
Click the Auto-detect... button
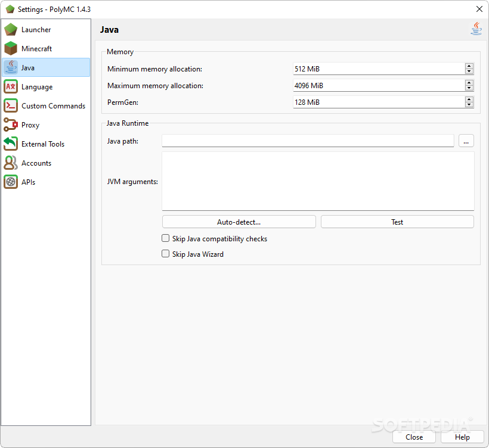click(x=239, y=222)
